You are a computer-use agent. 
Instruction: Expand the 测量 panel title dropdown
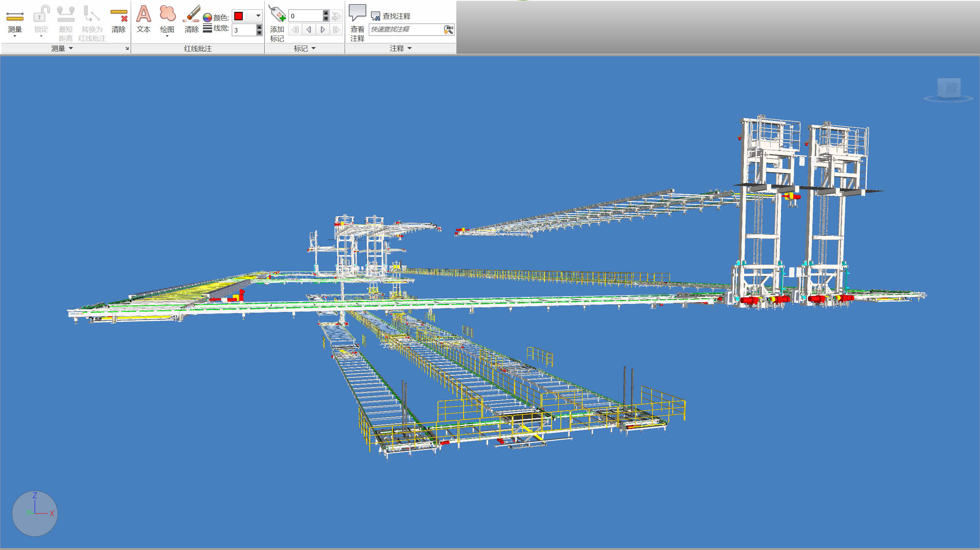tap(71, 48)
